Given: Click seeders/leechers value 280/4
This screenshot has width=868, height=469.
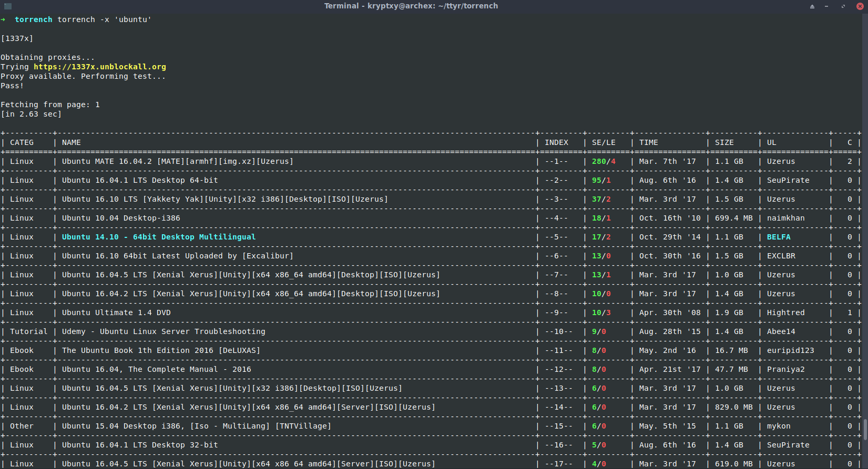Looking at the screenshot, I should tap(604, 161).
